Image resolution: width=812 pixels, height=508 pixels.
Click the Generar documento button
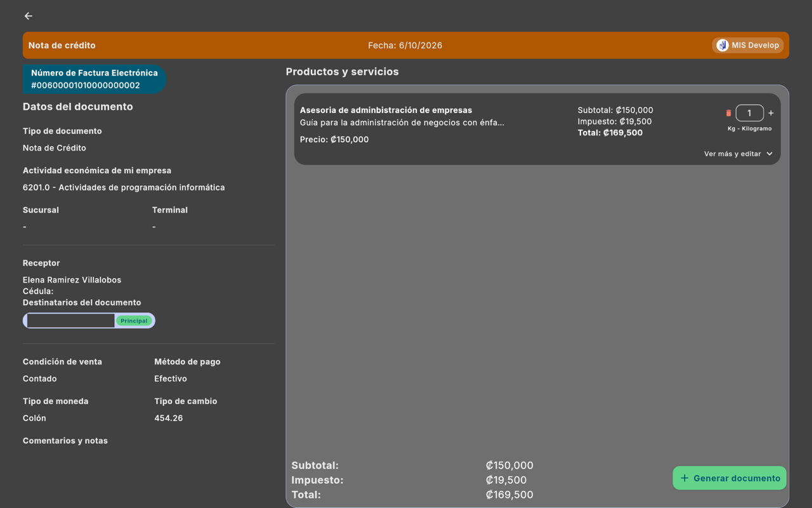click(730, 478)
